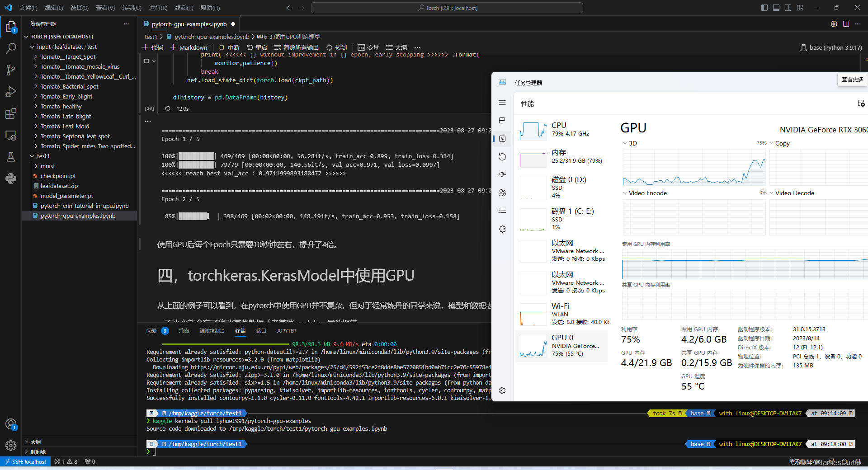
Task: Switch to 输出 panel tab
Action: tap(184, 331)
